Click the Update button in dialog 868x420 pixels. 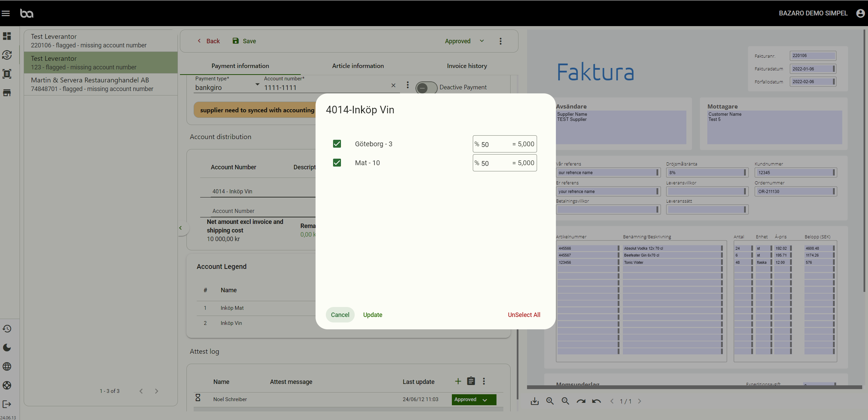tap(373, 315)
